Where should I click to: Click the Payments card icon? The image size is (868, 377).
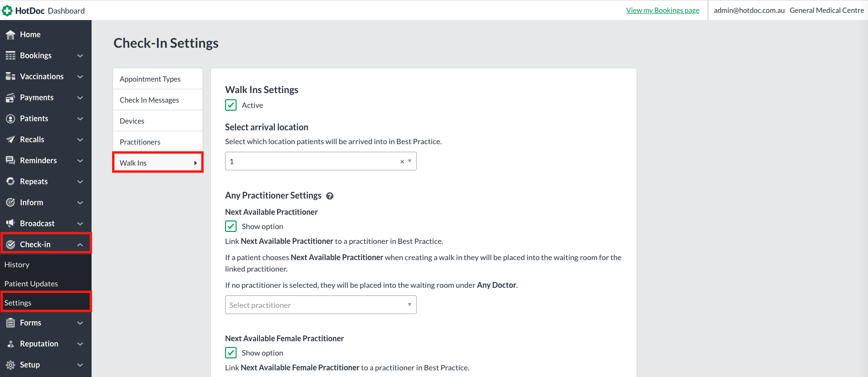[x=10, y=97]
